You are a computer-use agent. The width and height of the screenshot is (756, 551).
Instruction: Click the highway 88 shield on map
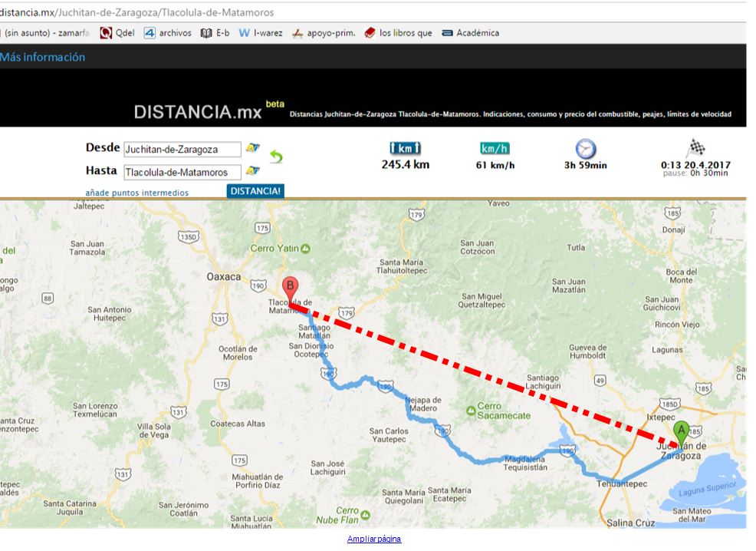point(48,299)
